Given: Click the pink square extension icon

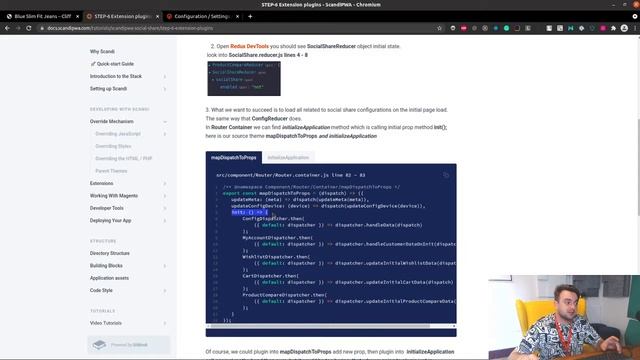Looking at the screenshot, I should point(603,28).
